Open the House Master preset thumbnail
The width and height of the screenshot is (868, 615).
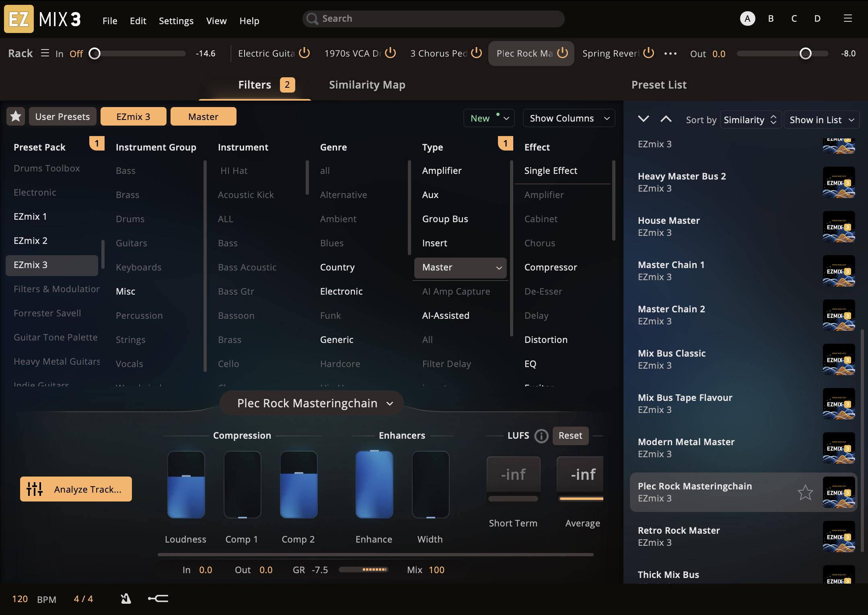(x=839, y=227)
